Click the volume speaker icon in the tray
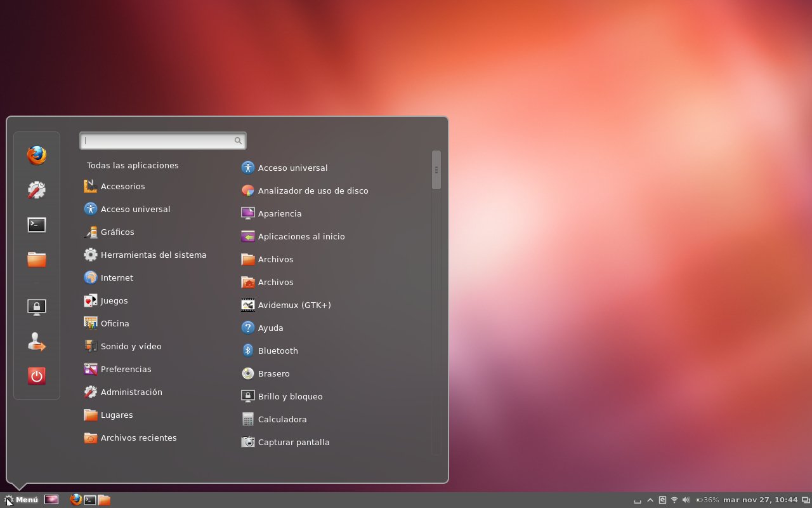Screen dimensions: 812x508 [x=686, y=500]
